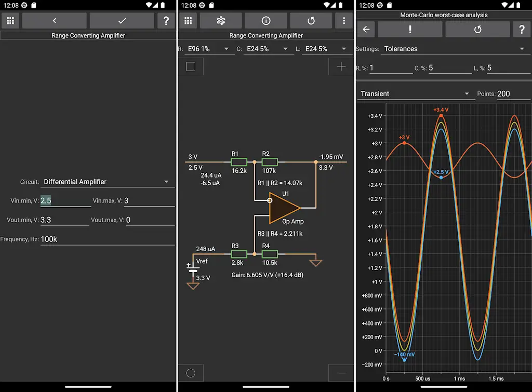Run analysis with the exclamation mark button
532x392 pixels.
pyautogui.click(x=410, y=30)
